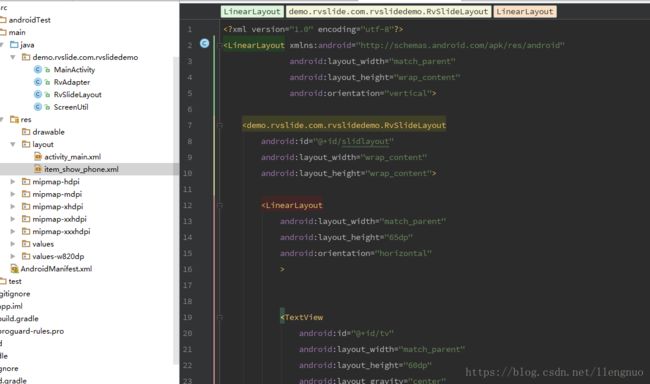Select AndroidManifest.xml in the tree
The height and width of the screenshot is (384, 650).
point(56,269)
